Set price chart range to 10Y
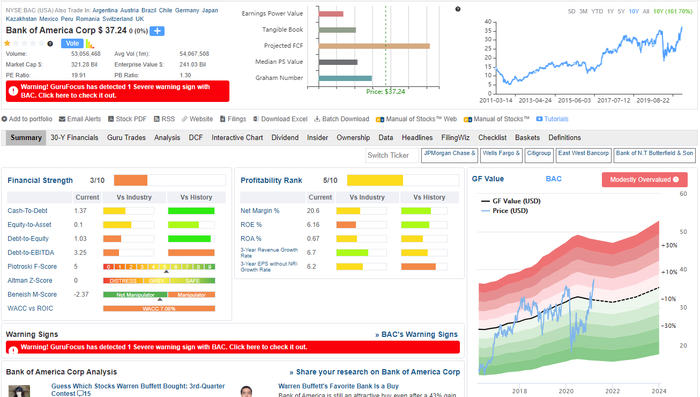Image resolution: width=700 pixels, height=397 pixels. click(633, 12)
